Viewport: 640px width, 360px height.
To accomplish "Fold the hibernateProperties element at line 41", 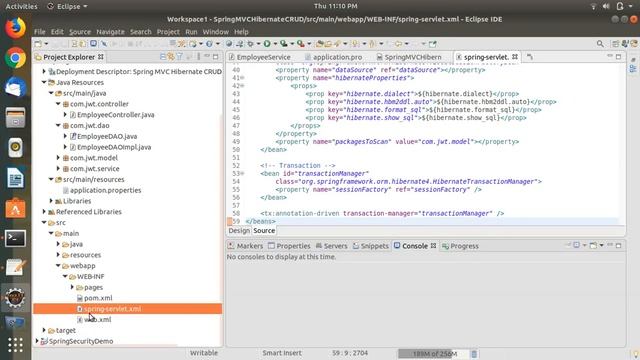I will [x=242, y=78].
